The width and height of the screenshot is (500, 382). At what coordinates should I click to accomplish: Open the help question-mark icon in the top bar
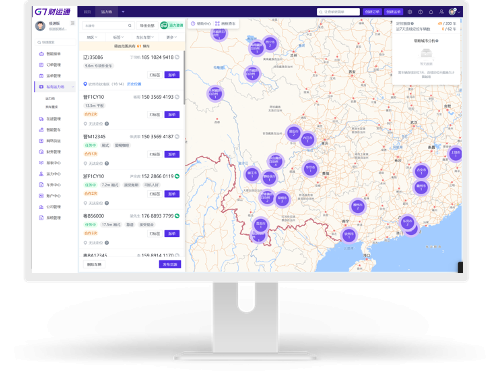[420, 12]
